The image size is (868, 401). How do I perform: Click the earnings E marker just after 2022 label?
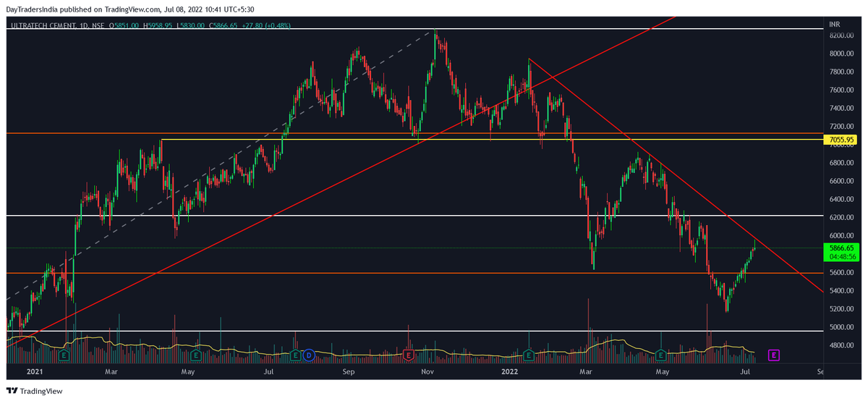tap(529, 355)
